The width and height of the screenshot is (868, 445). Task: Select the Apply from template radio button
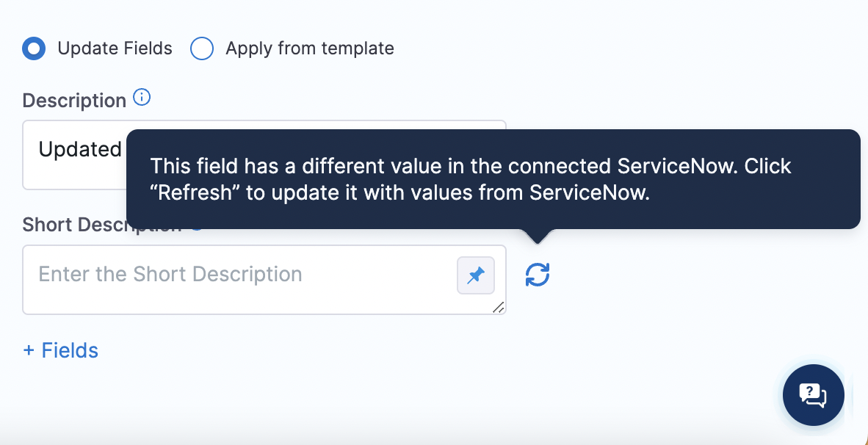pyautogui.click(x=202, y=49)
